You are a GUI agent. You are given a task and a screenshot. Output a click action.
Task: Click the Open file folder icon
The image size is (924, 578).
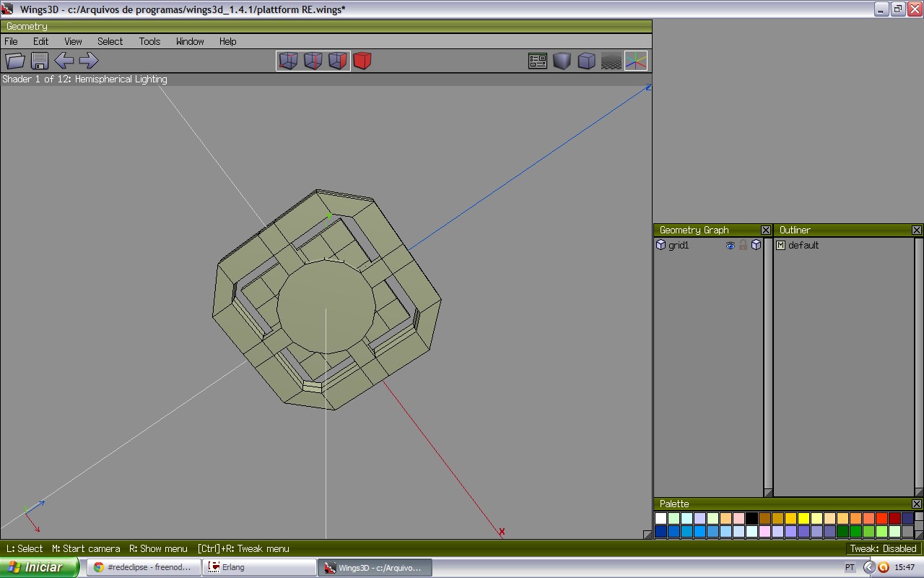coord(15,61)
